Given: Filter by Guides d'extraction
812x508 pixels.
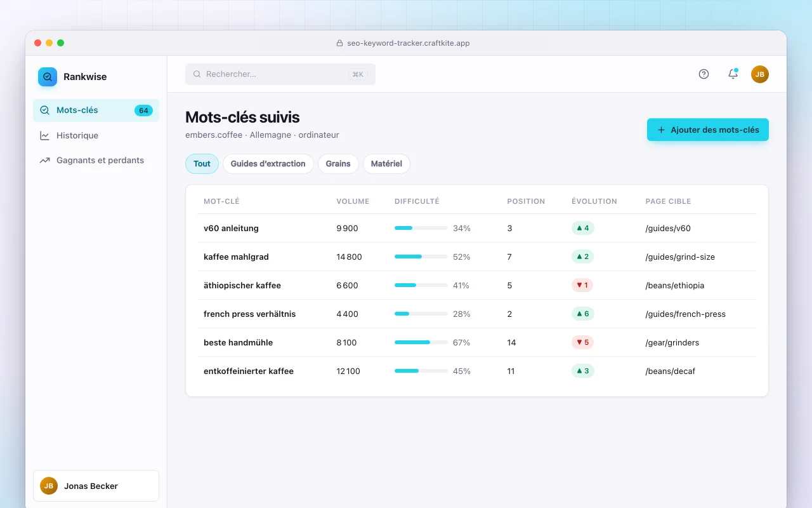Looking at the screenshot, I should (268, 164).
